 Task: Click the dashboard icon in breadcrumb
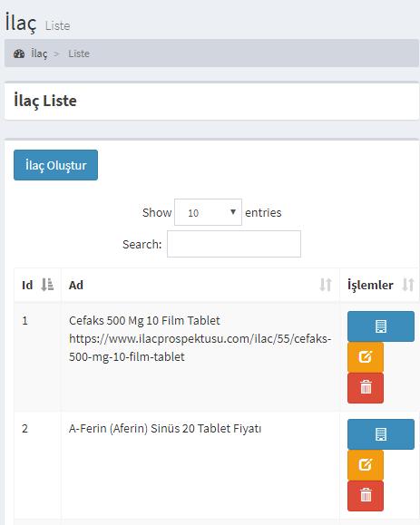19,53
